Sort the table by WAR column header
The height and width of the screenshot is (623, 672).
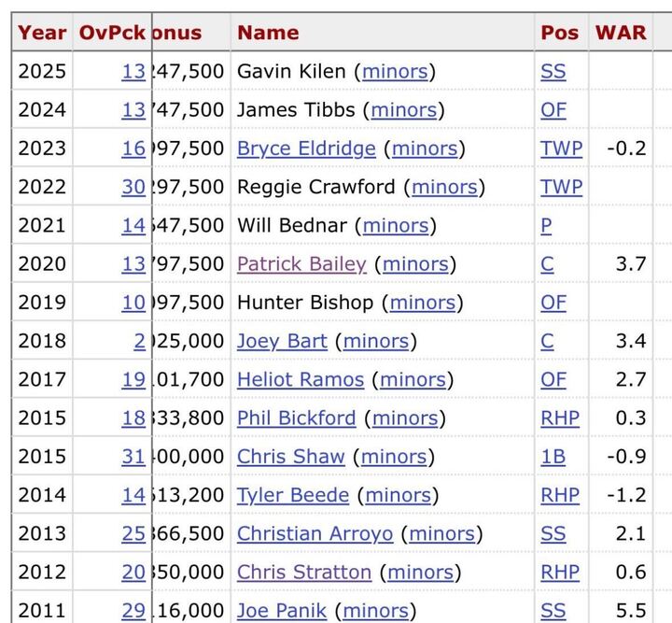(x=621, y=32)
